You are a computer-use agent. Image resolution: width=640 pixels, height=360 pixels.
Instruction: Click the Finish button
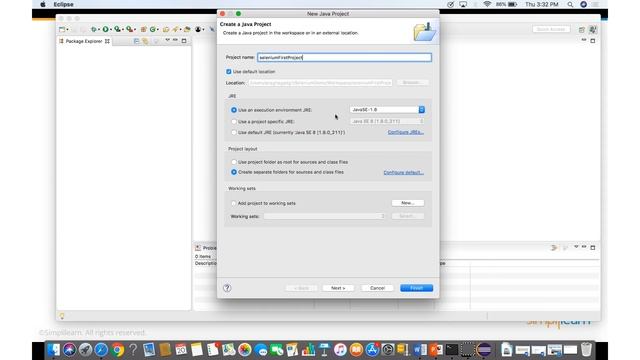pos(416,288)
